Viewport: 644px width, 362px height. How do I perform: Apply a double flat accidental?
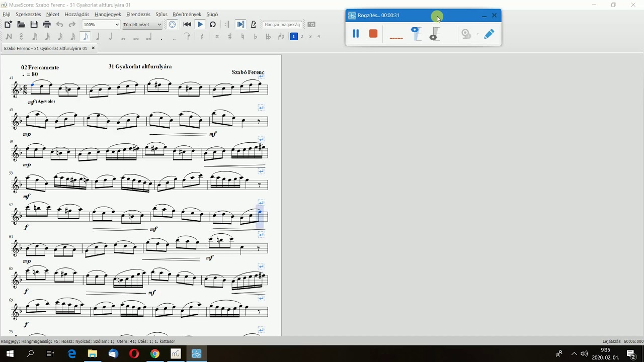tap(268, 37)
